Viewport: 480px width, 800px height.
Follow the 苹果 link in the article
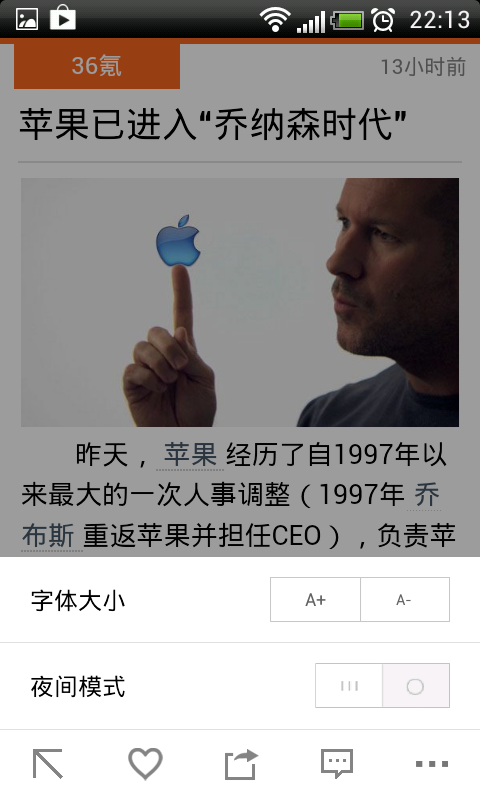tap(190, 454)
